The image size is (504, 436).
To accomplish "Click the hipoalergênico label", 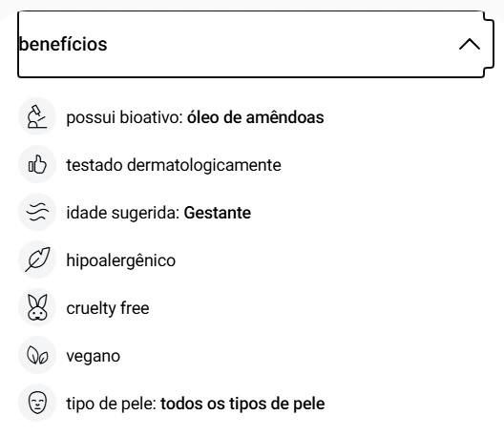I will 121,260.
